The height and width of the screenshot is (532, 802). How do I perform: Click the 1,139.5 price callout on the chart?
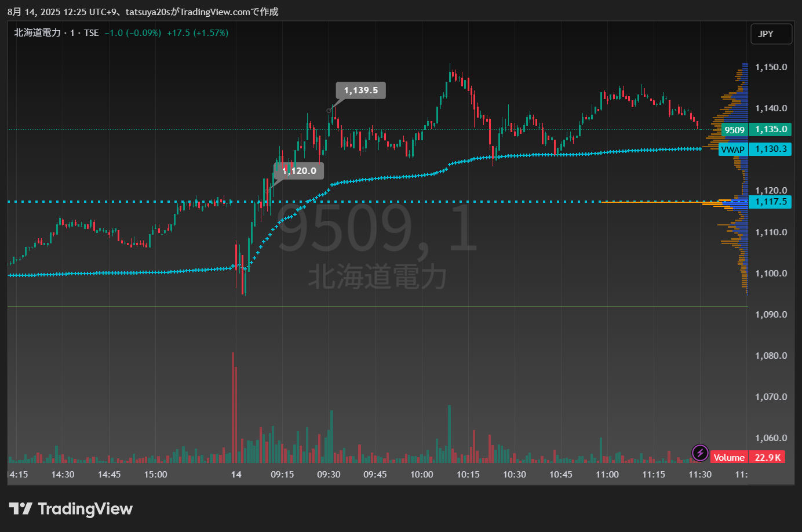point(361,90)
